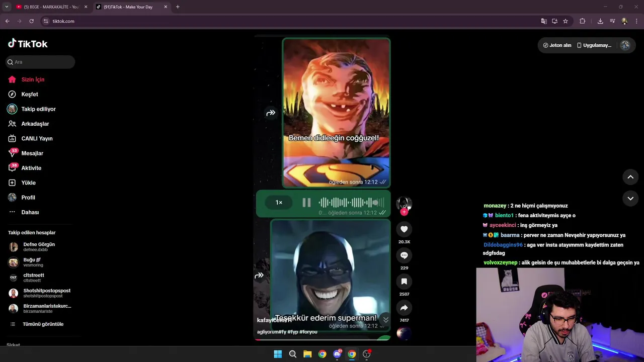Open profile avatar at top right
Viewport: 644px width, 362px height.
coord(625,45)
